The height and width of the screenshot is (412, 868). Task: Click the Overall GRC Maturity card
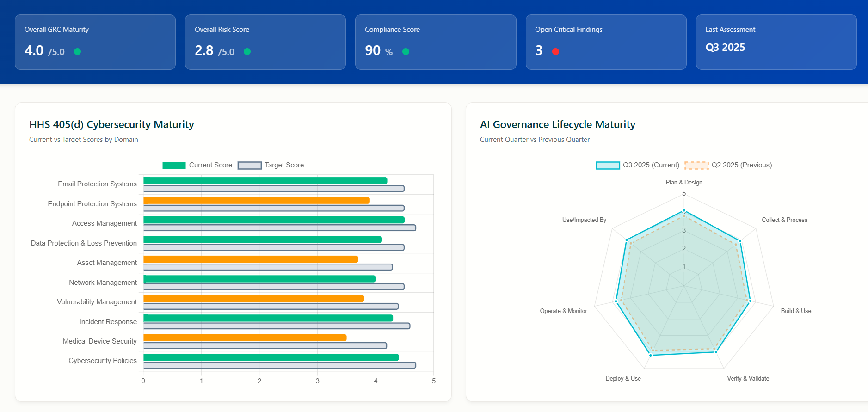point(95,42)
